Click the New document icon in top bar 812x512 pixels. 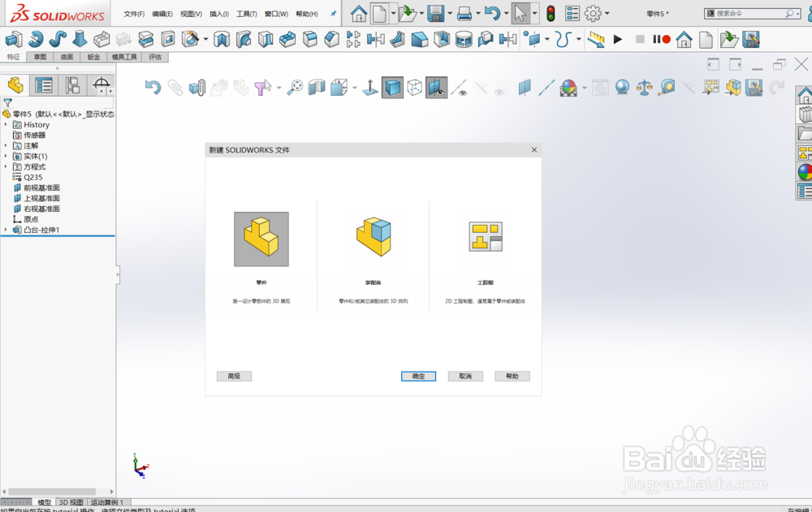tap(379, 14)
